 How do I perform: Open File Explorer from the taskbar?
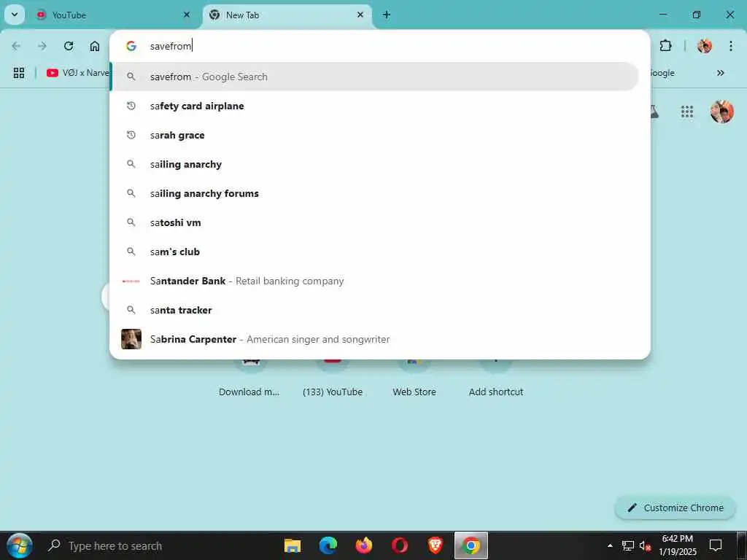click(x=292, y=545)
